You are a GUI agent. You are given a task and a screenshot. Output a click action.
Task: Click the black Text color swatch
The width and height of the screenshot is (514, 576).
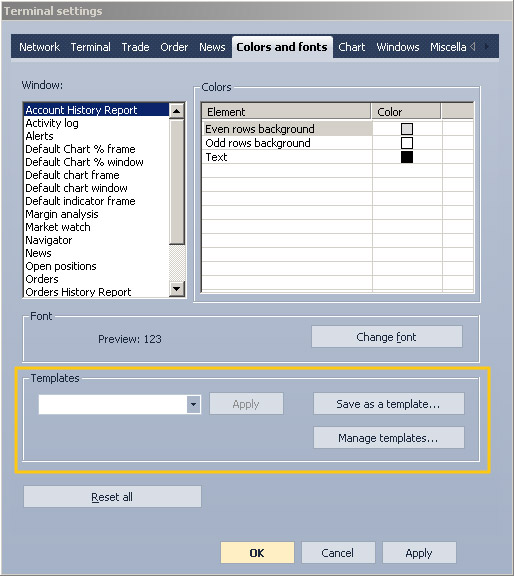click(407, 157)
